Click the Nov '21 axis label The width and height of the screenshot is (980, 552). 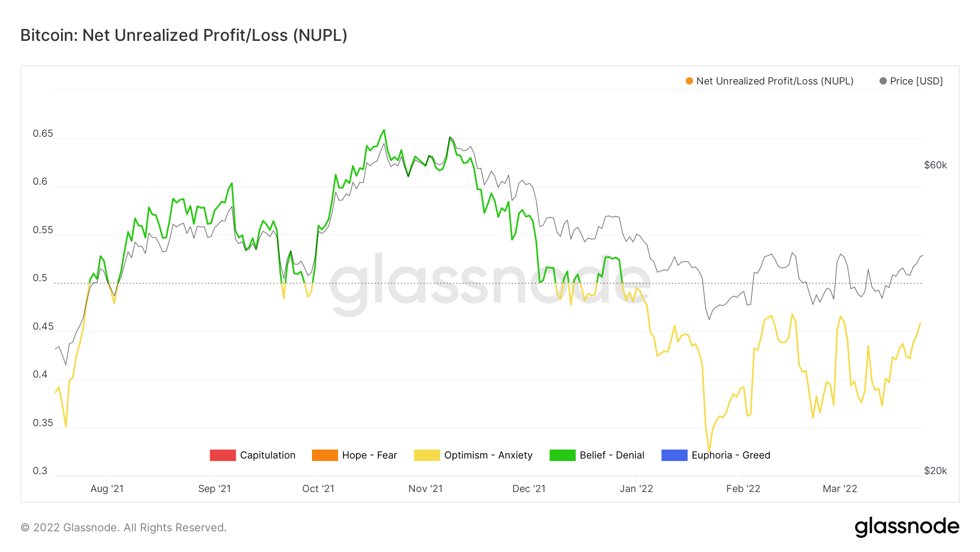point(425,489)
